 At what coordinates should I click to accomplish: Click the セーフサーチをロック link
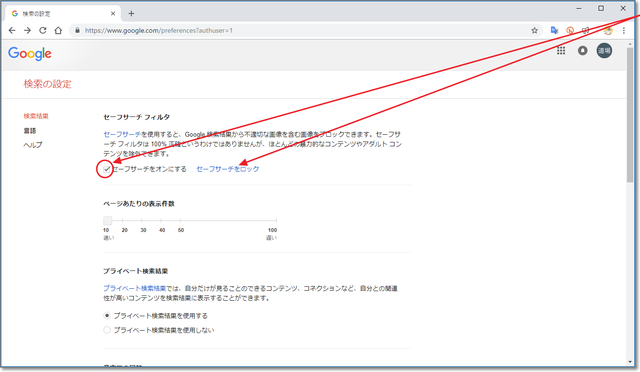tap(228, 169)
